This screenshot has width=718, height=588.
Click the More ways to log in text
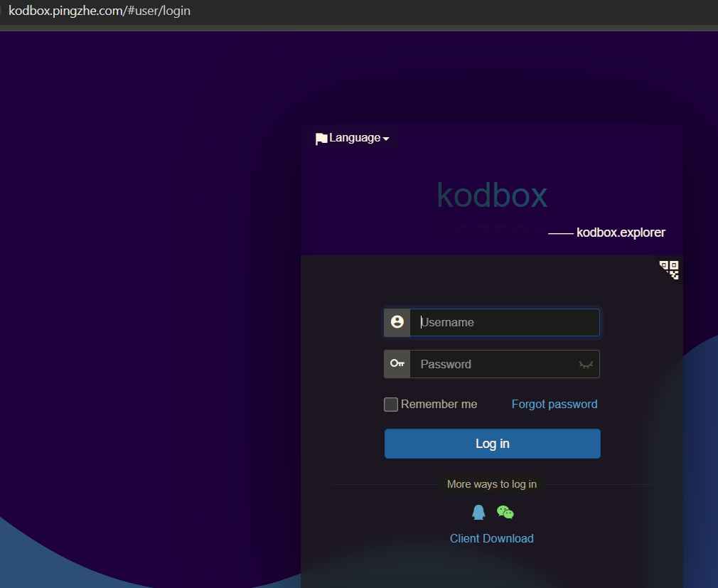pyautogui.click(x=491, y=484)
